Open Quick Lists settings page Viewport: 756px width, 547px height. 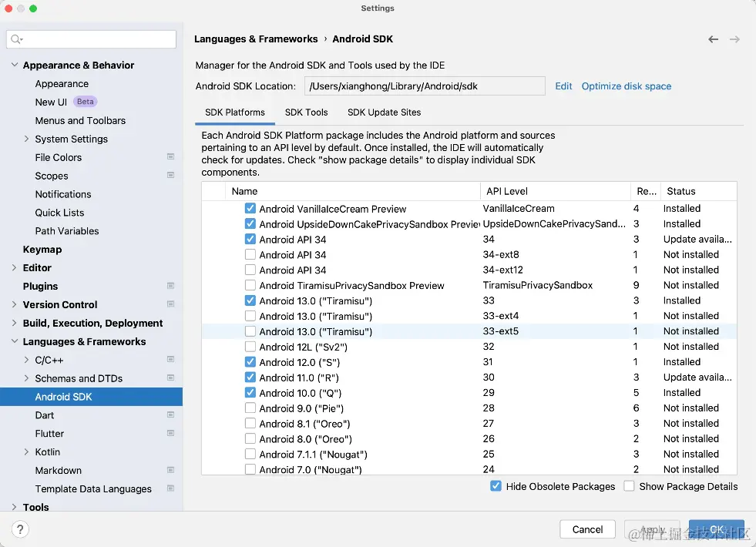59,213
